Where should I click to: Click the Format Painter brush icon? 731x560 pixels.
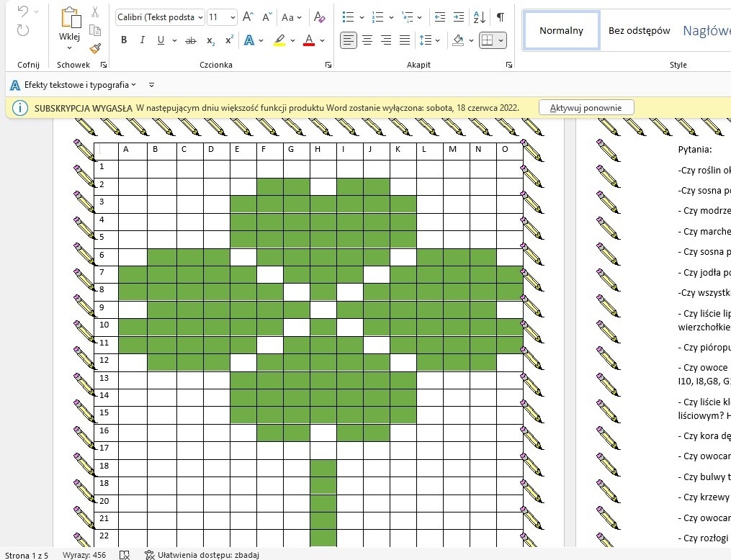(95, 48)
